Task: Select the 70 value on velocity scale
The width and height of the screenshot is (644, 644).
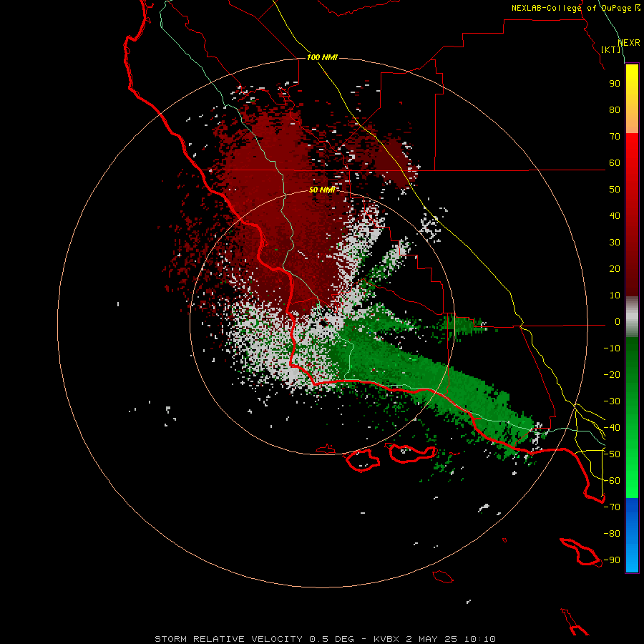Action: [x=615, y=137]
